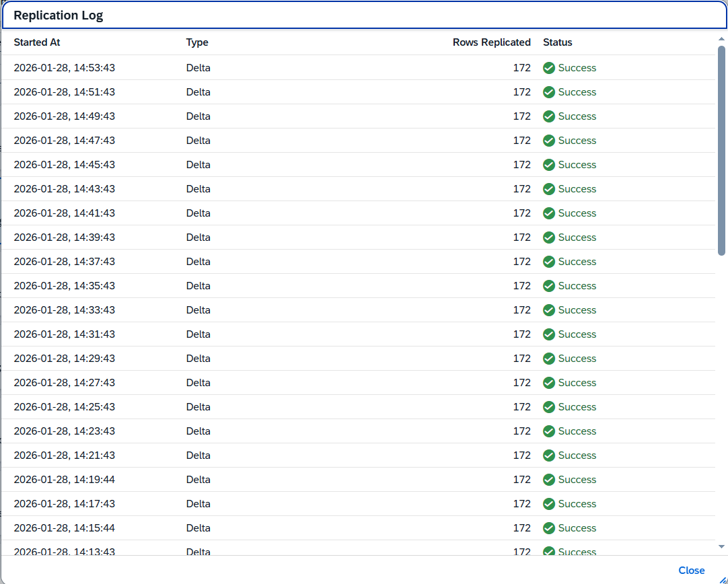Click the green checkmark on the 14:15:44 row
728x584 pixels.
coord(549,528)
